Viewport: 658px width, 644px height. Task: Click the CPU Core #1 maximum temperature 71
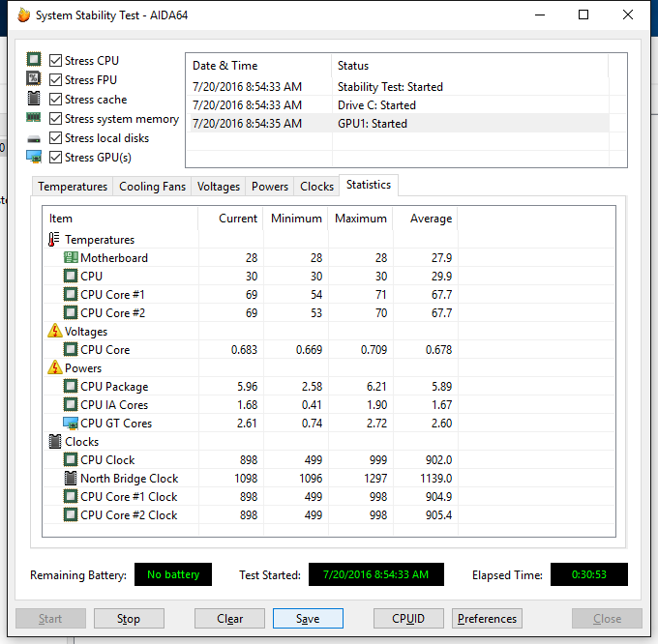(x=381, y=295)
